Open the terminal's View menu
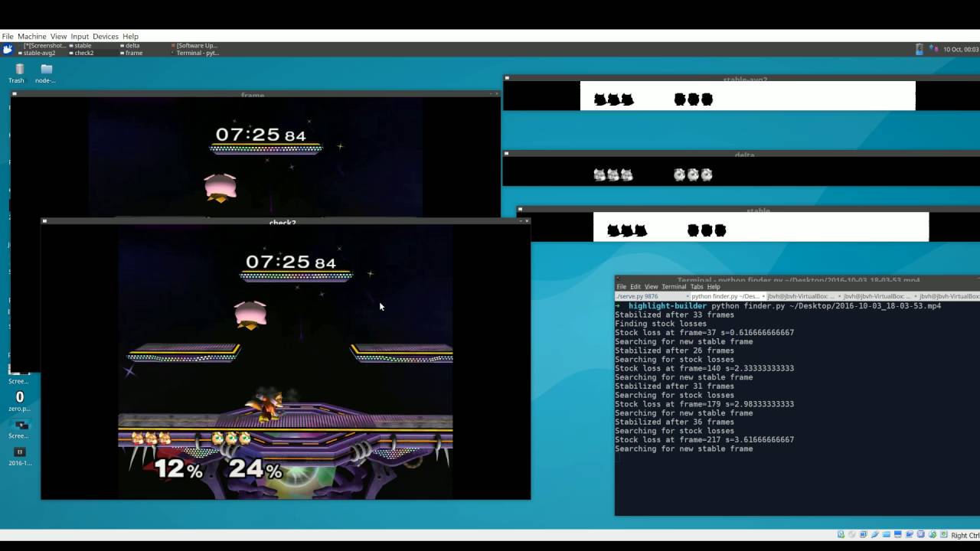This screenshot has height=551, width=980. point(651,286)
